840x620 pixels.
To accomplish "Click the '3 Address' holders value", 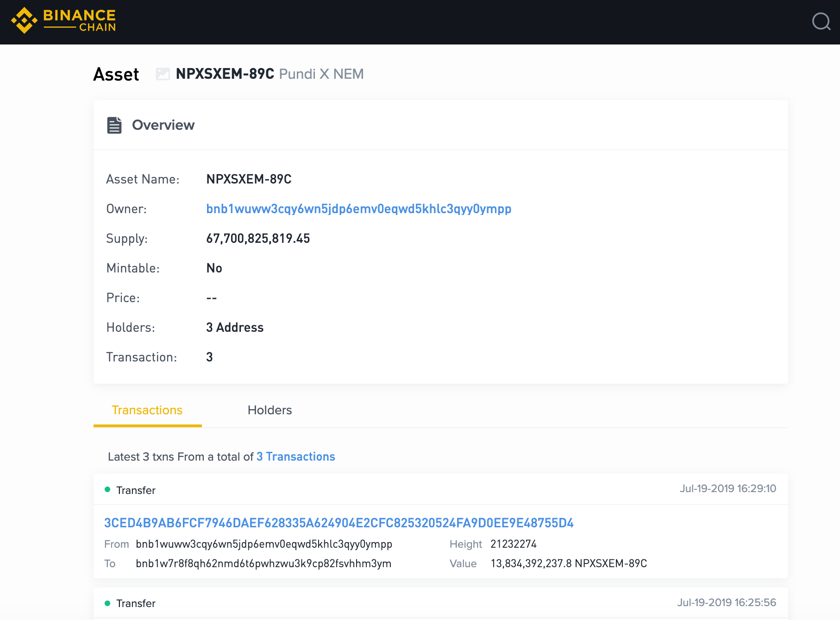I will coord(235,328).
